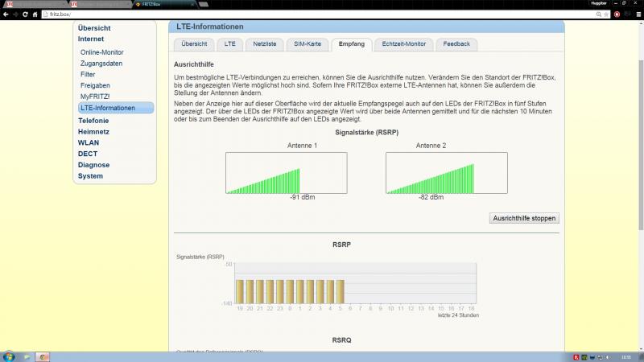
Task: Open the SIM-Karte tab
Action: click(308, 44)
